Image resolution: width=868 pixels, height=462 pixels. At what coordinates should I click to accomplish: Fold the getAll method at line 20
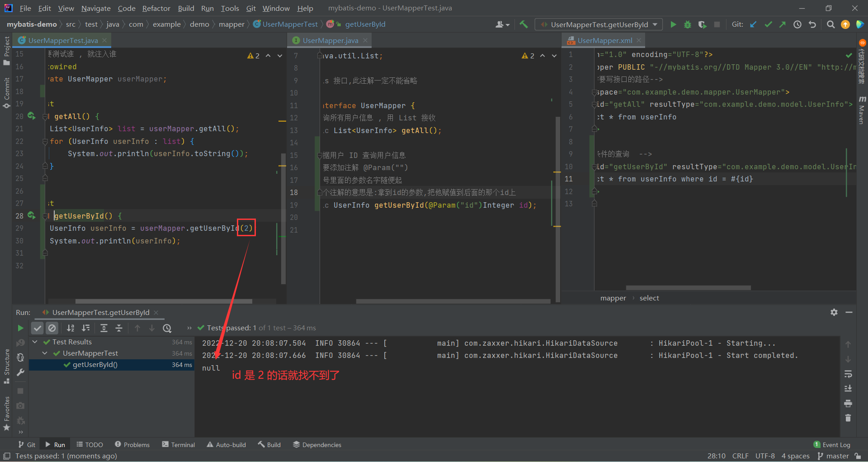45,116
